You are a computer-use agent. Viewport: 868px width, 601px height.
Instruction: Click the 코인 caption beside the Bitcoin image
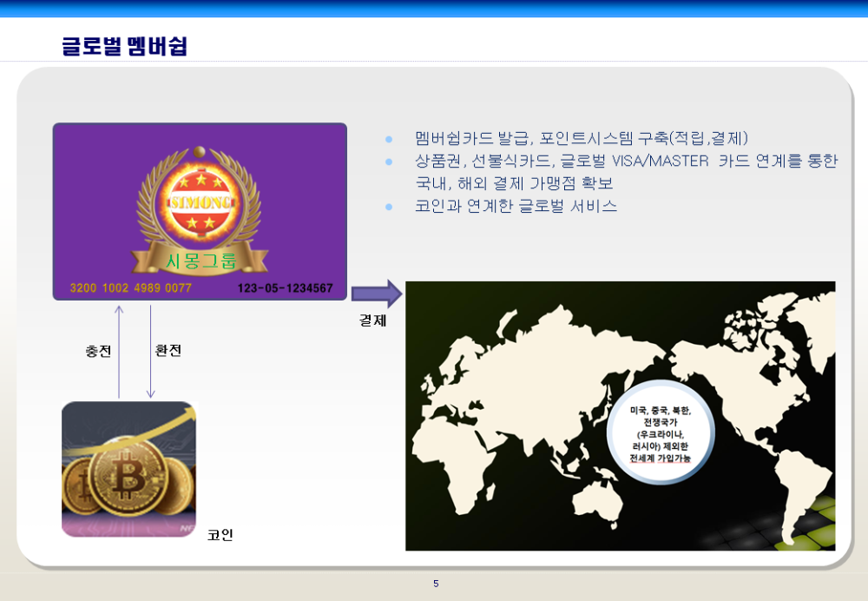(220, 535)
